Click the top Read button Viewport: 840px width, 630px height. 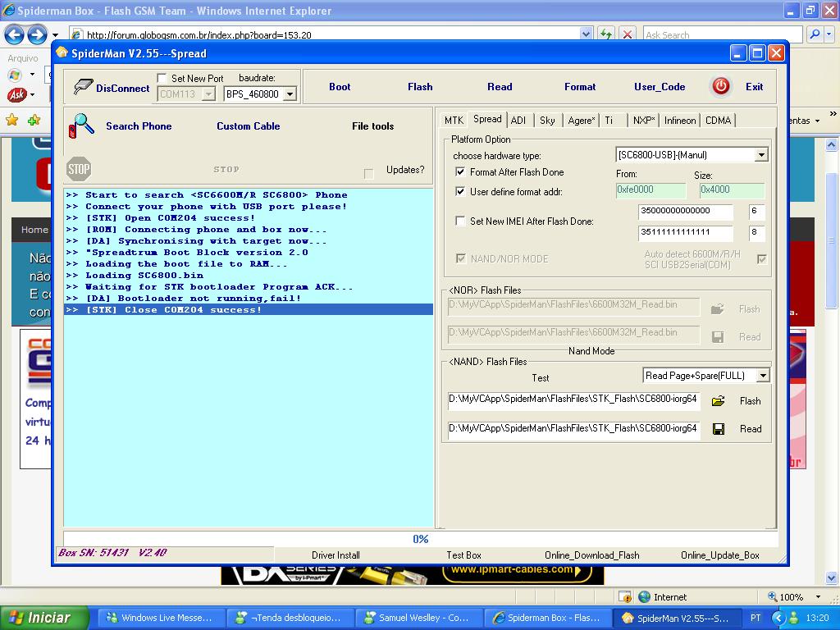coord(500,87)
